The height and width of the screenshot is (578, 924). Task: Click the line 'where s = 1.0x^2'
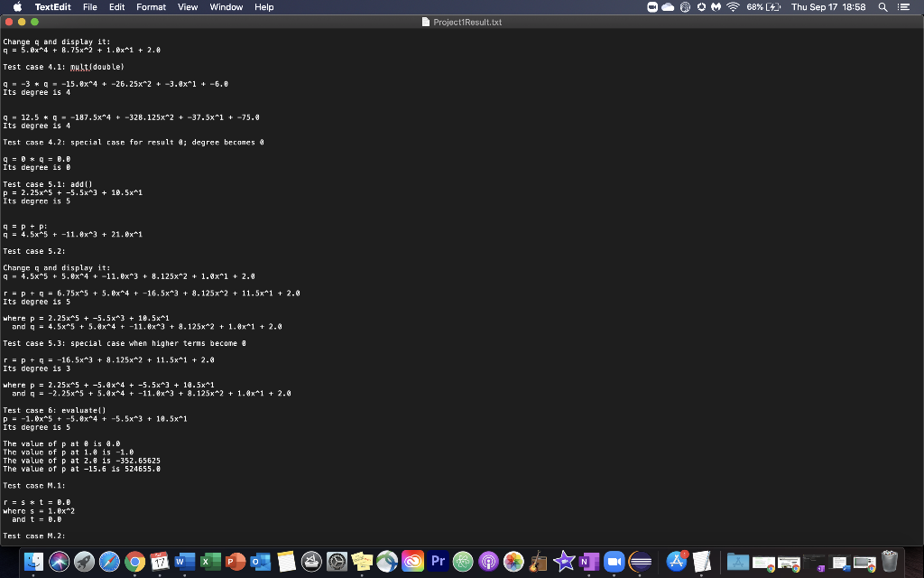pyautogui.click(x=39, y=511)
